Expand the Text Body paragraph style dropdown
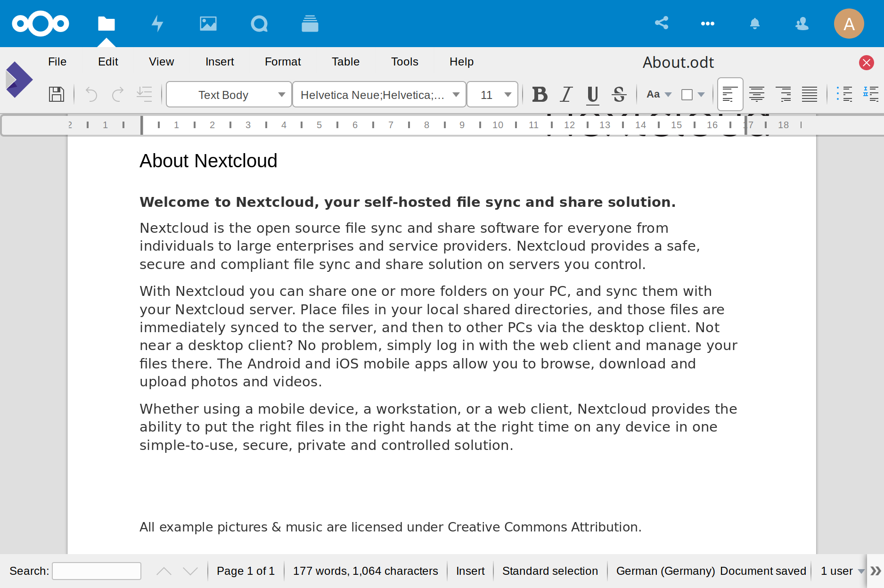 281,95
